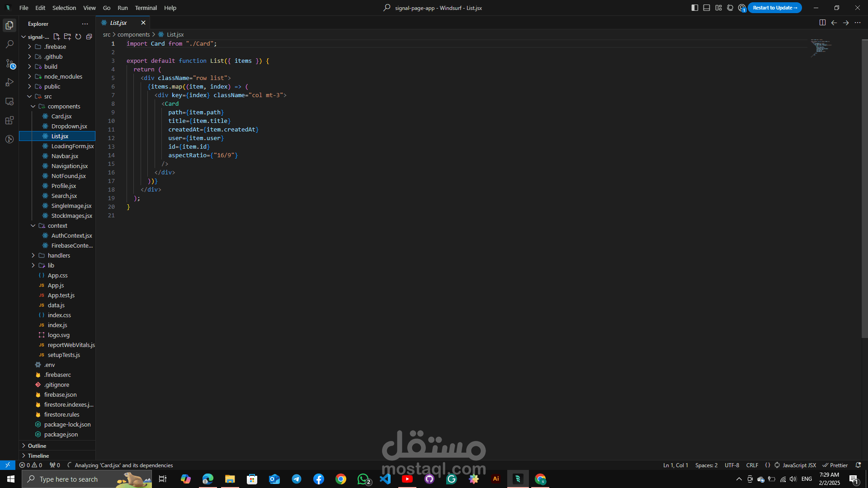Refresh the Explorer file tree
Screen dimensions: 868x488
point(78,37)
